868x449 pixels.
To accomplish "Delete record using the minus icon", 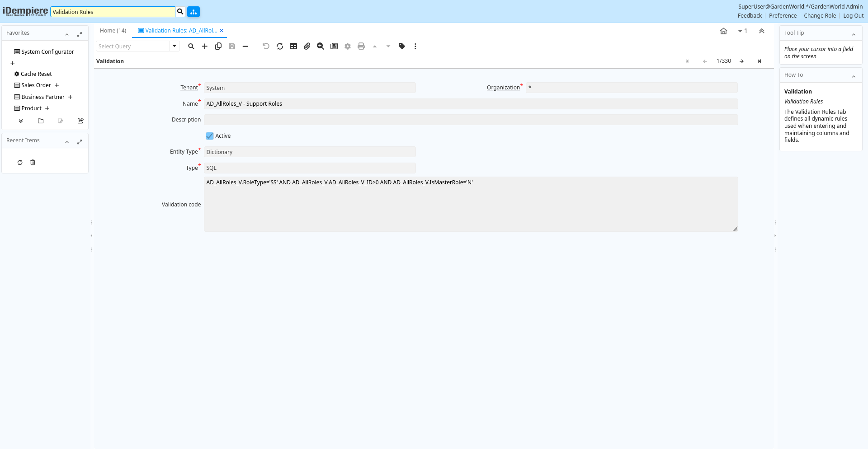I will pyautogui.click(x=245, y=46).
